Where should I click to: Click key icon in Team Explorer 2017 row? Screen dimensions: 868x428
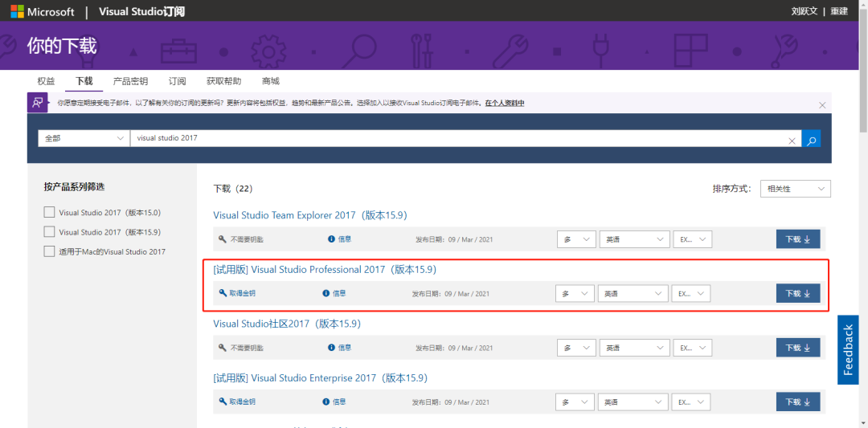coord(223,239)
